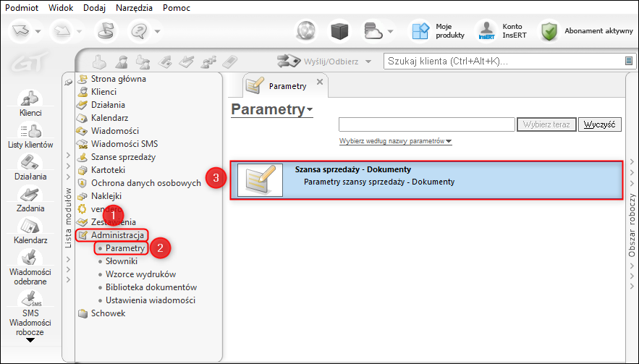Image resolution: width=639 pixels, height=364 pixels.
Task: Open Wiadomości odebrane shortcut
Action: [x=30, y=267]
